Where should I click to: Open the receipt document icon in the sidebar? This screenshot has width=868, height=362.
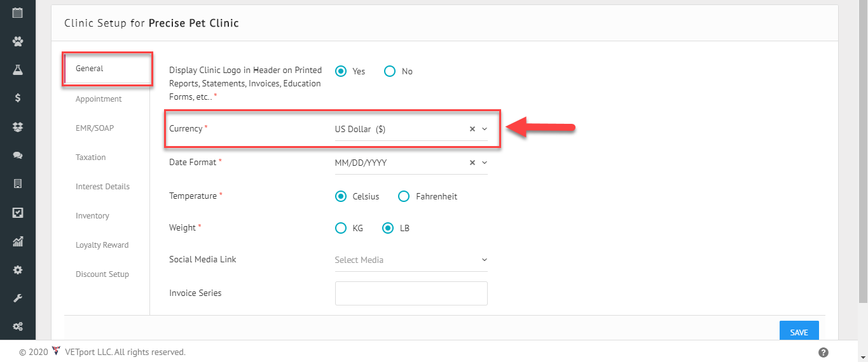coord(18,184)
